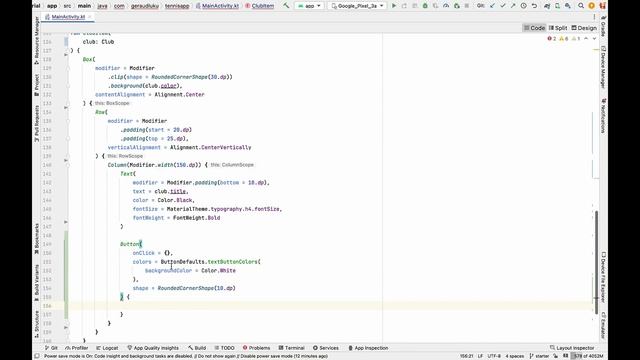Viewport: 640px width, 360px height.
Task: Open the Notifications tool window
Action: tap(603, 115)
